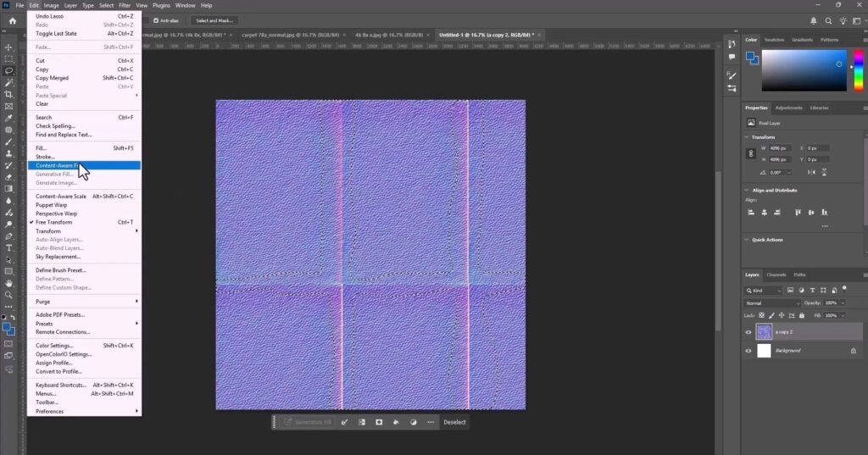Select the Move tool

pos(8,47)
